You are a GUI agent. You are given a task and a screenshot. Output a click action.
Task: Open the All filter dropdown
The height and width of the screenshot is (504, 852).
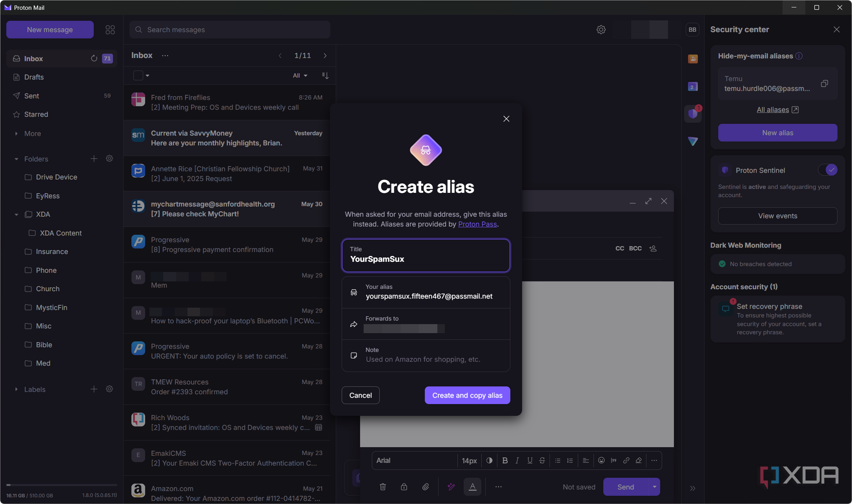(300, 75)
